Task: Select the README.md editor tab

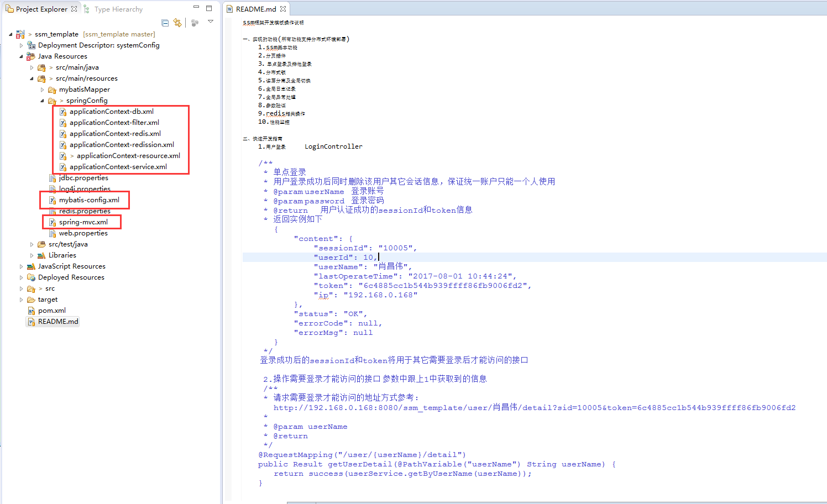Action: point(256,9)
